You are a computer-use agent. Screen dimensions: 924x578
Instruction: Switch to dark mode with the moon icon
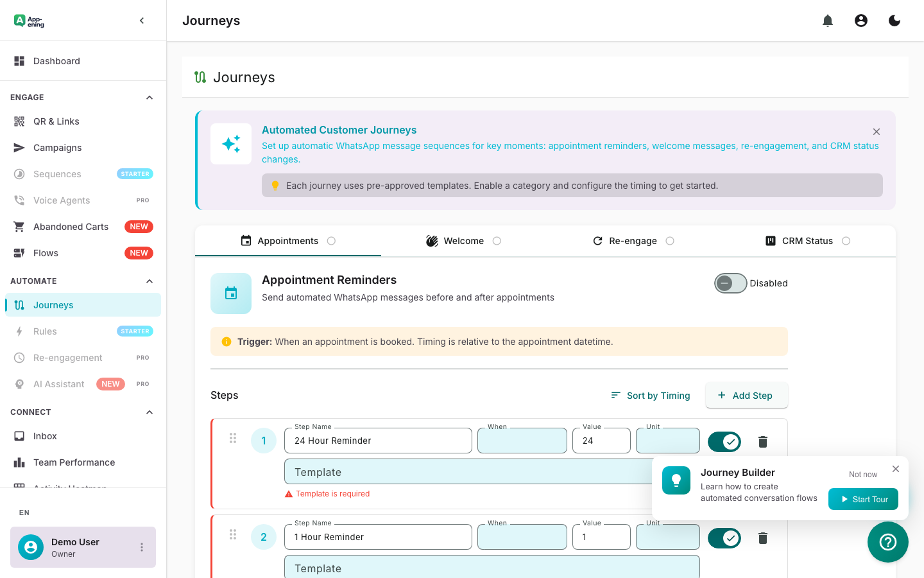[x=894, y=20]
